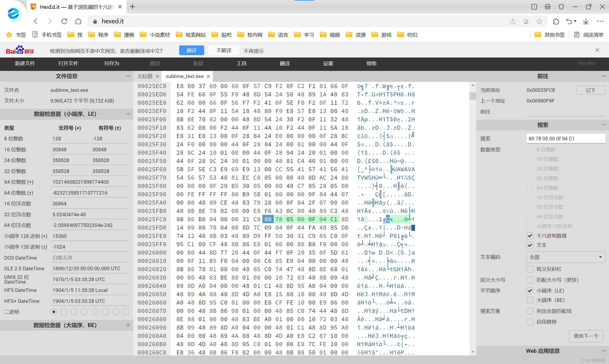Screen dimensions: 609x364
Task: Switch to the 无标题 file tab
Action: click(145, 76)
